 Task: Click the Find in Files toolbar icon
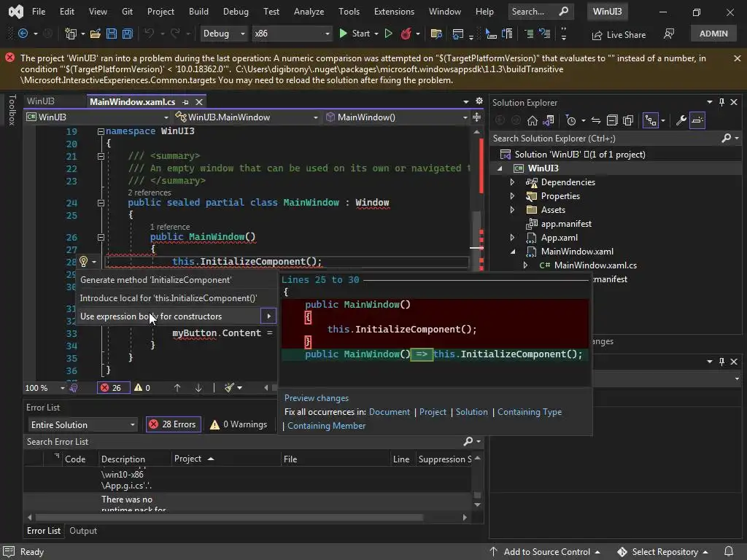point(436,34)
